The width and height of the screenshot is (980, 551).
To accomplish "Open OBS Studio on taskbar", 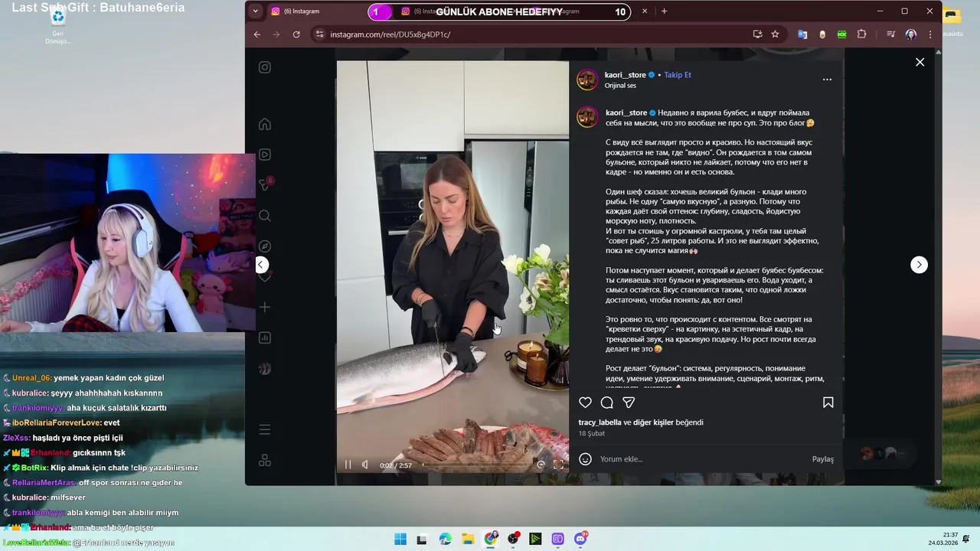I will [x=513, y=539].
